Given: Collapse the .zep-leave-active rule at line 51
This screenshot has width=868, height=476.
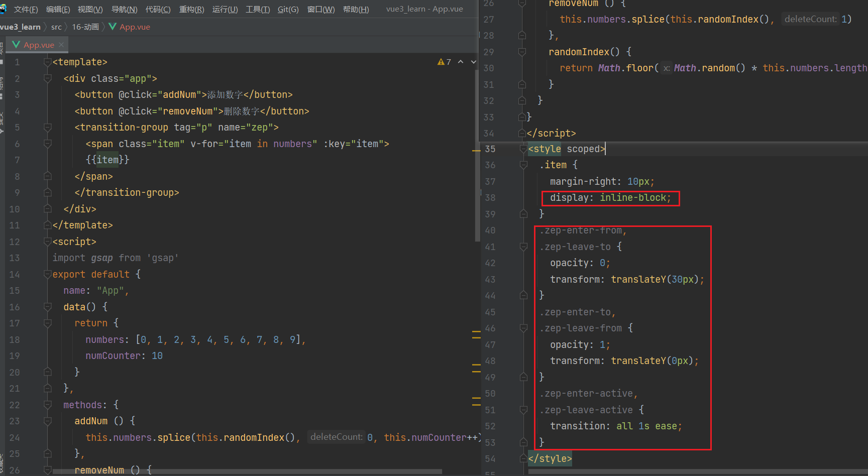Looking at the screenshot, I should pos(522,410).
